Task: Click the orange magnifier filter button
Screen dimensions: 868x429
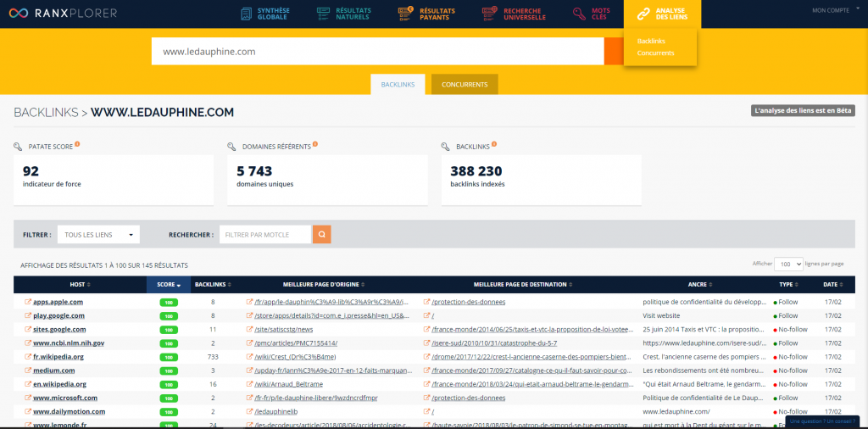Action: click(321, 235)
